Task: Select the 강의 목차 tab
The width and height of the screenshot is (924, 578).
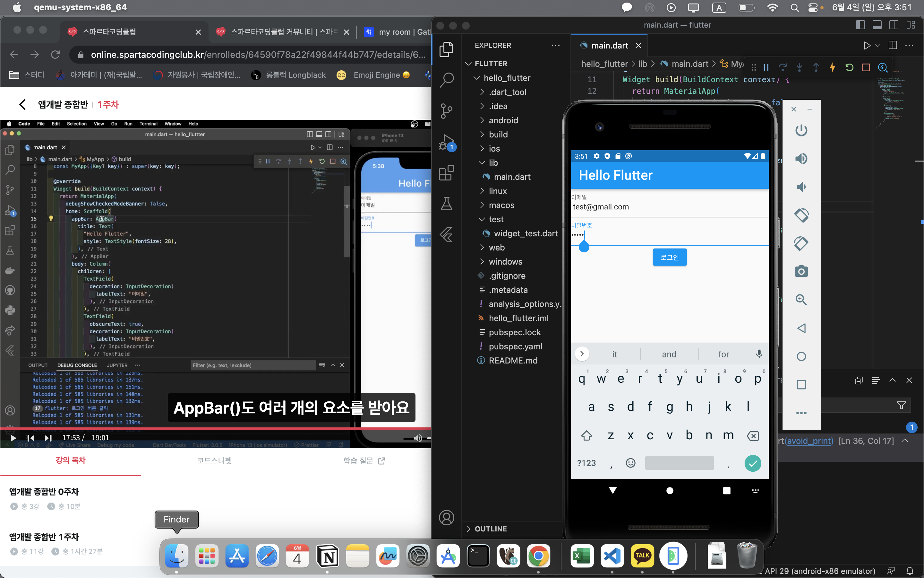Action: tap(71, 460)
